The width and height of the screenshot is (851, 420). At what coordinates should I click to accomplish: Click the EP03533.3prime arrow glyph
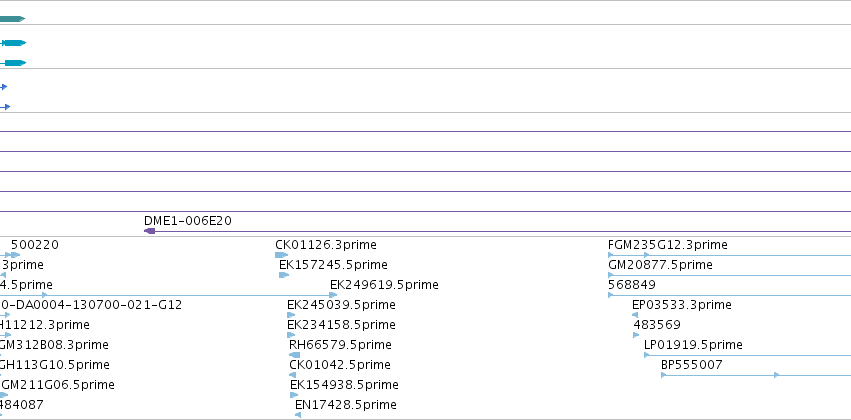635,315
